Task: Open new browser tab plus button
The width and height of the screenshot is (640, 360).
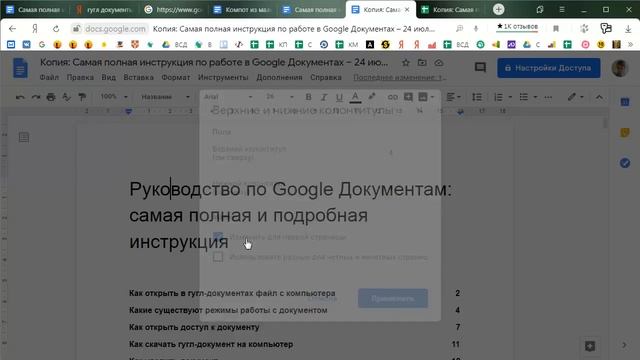Action: [498, 9]
